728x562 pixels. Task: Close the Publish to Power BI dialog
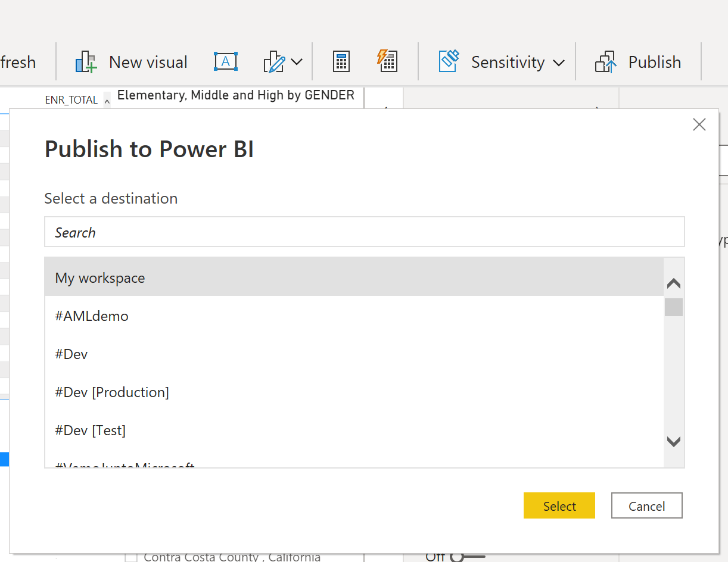(699, 124)
